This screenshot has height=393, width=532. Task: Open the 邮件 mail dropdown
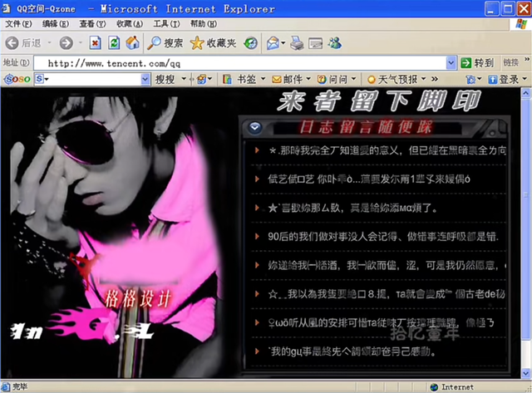308,79
